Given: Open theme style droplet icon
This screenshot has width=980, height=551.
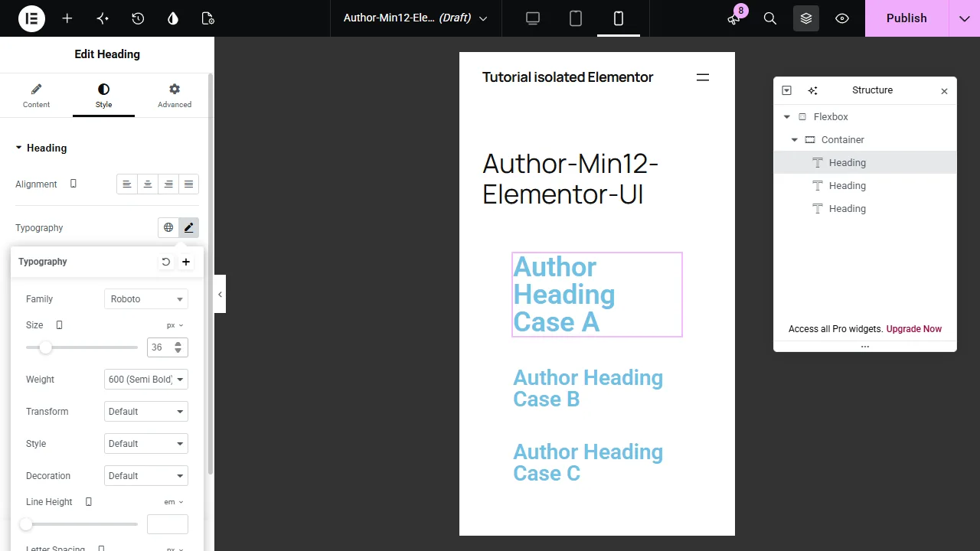Looking at the screenshot, I should point(173,18).
